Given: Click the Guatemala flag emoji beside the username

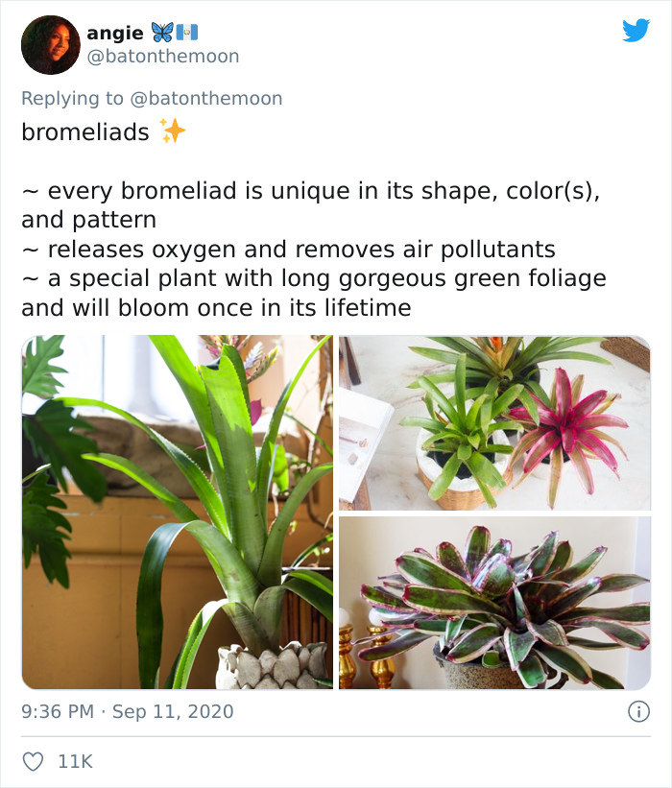Looking at the screenshot, I should [187, 31].
